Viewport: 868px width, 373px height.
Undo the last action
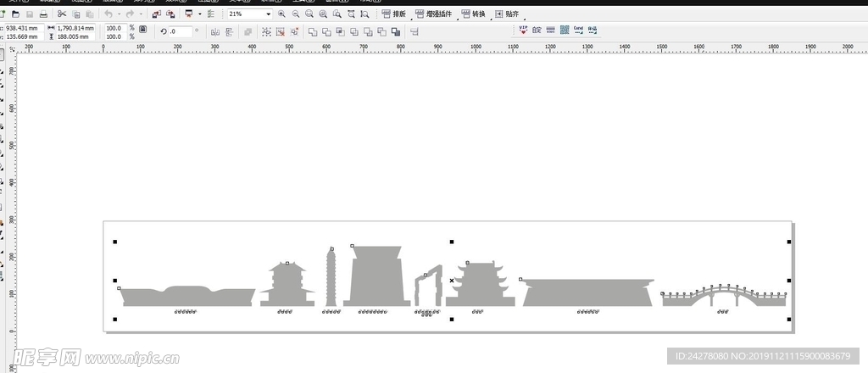point(108,14)
